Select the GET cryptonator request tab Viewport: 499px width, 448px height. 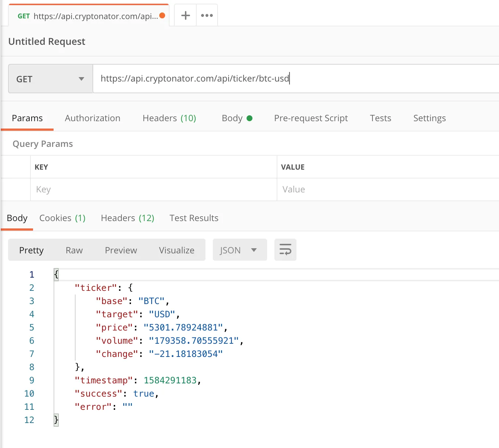(x=88, y=16)
